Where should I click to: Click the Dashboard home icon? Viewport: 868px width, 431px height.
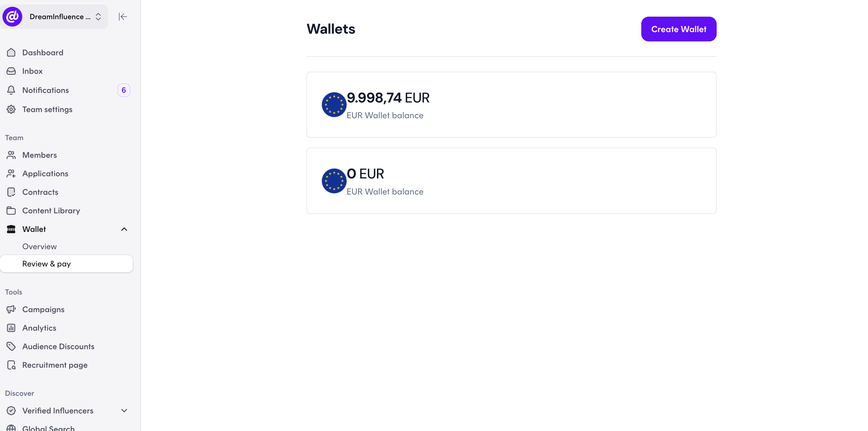11,52
